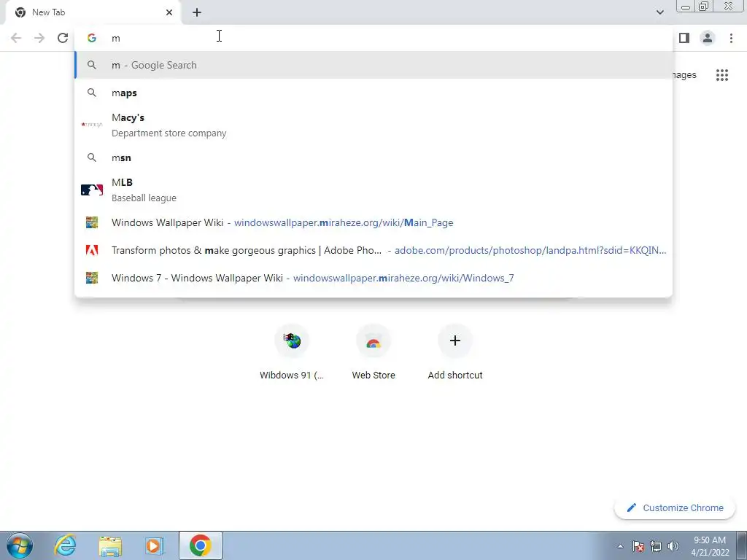
Task: Open a new tab with plus button
Action: [197, 12]
